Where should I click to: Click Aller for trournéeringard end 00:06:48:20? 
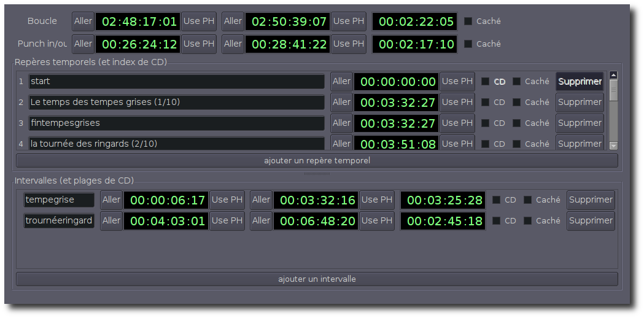coord(261,221)
